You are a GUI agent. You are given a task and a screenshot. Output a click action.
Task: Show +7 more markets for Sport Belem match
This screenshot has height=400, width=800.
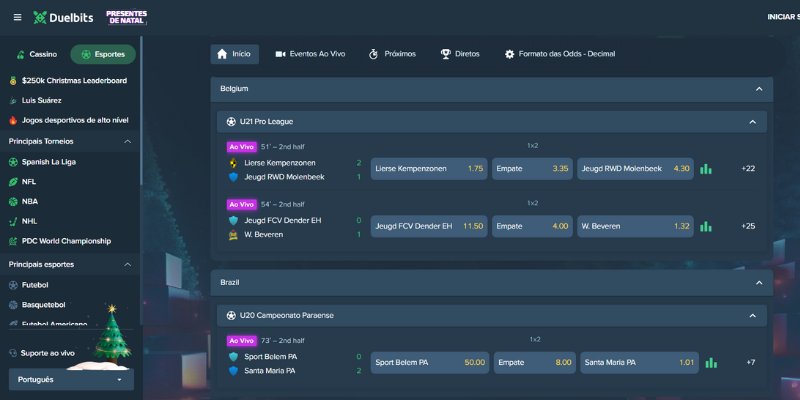(x=751, y=363)
